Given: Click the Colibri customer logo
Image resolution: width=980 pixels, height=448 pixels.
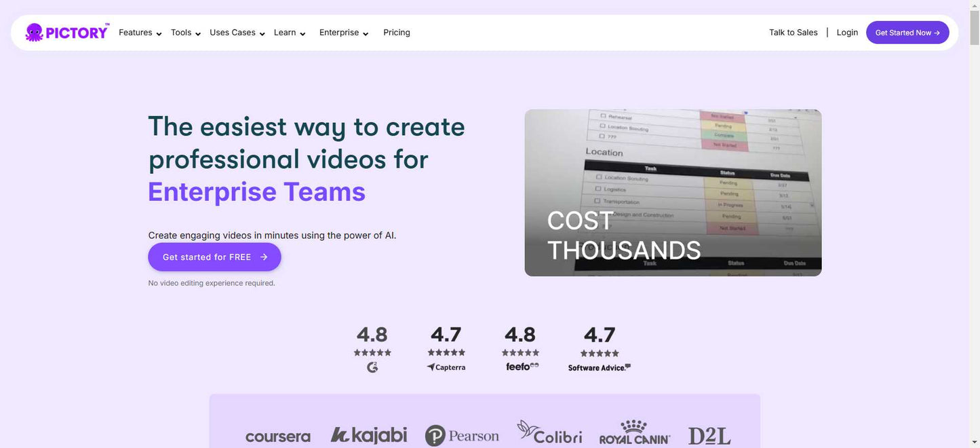Looking at the screenshot, I should 549,433.
